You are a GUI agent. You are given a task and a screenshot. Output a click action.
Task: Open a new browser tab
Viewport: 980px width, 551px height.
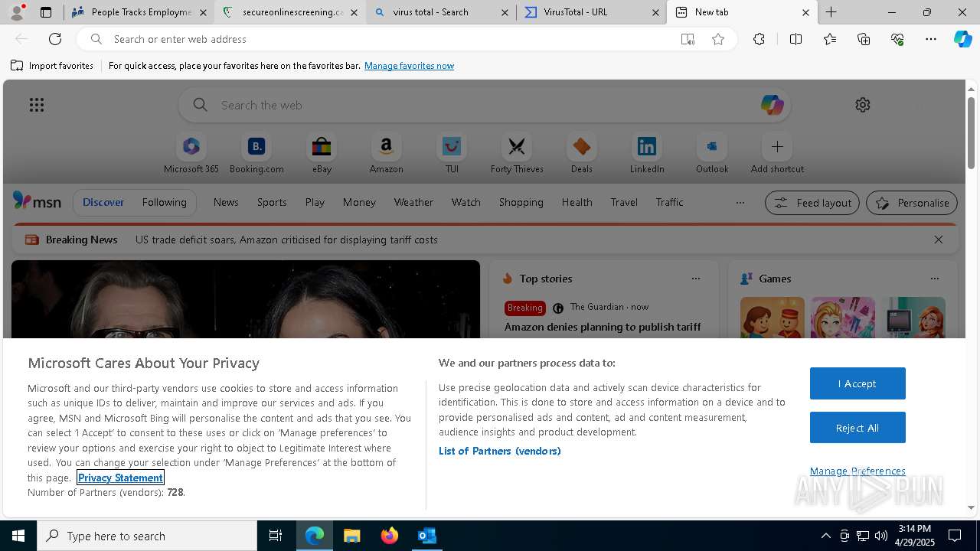831,12
